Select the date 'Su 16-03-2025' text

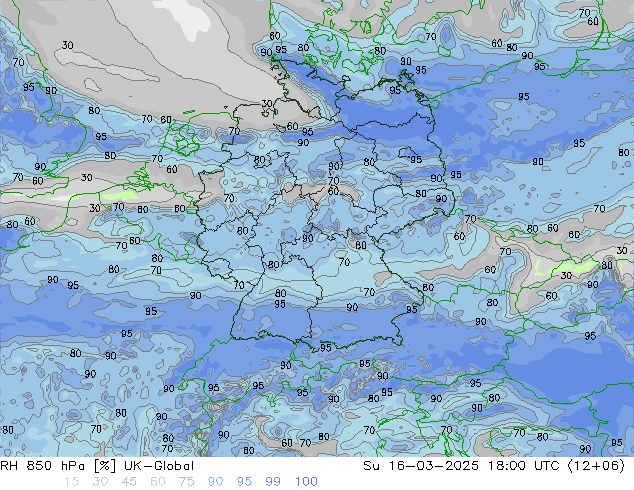tap(421, 466)
